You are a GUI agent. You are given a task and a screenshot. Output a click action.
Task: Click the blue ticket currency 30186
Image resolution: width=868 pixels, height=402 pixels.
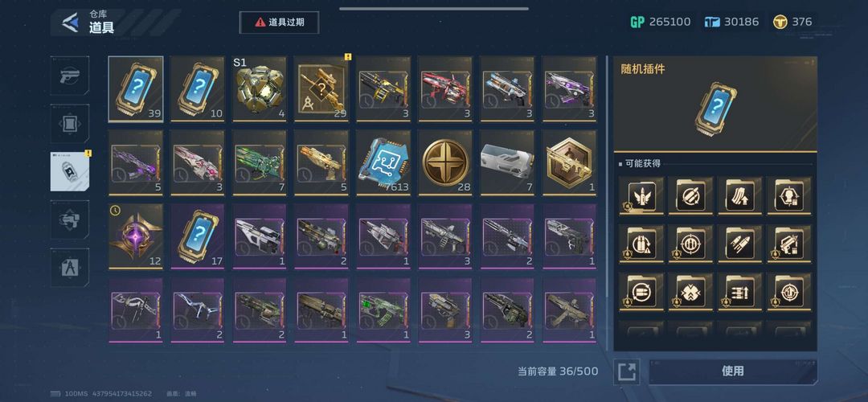(731, 23)
